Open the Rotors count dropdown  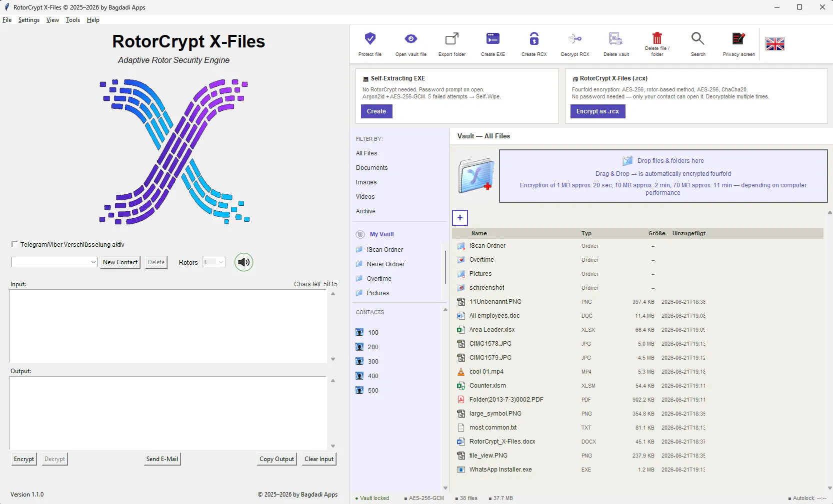213,262
